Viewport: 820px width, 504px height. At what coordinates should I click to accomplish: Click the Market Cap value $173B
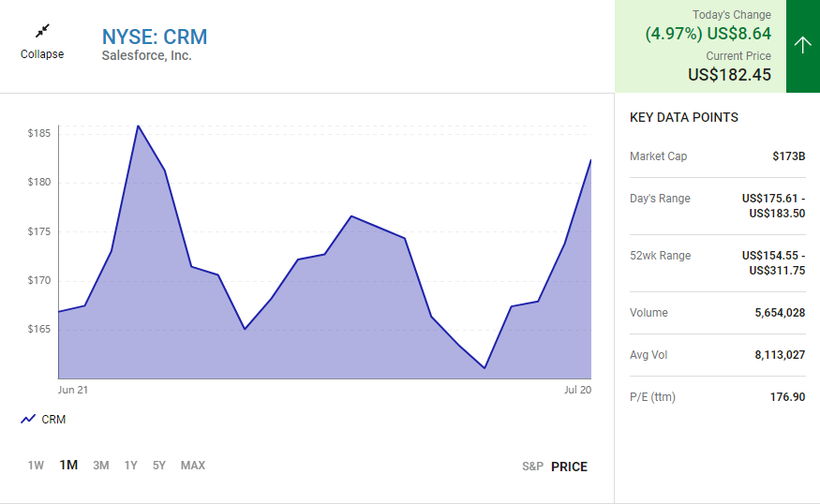pos(789,156)
